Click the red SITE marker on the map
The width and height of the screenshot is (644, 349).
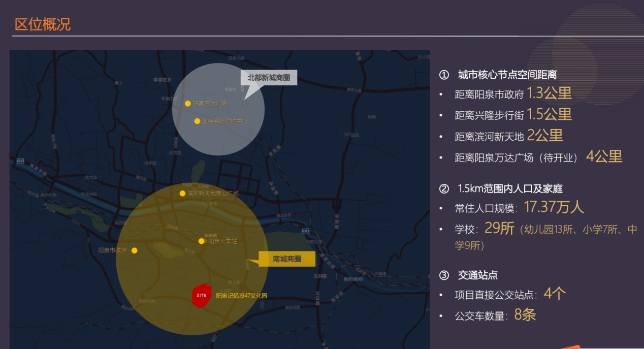click(201, 295)
